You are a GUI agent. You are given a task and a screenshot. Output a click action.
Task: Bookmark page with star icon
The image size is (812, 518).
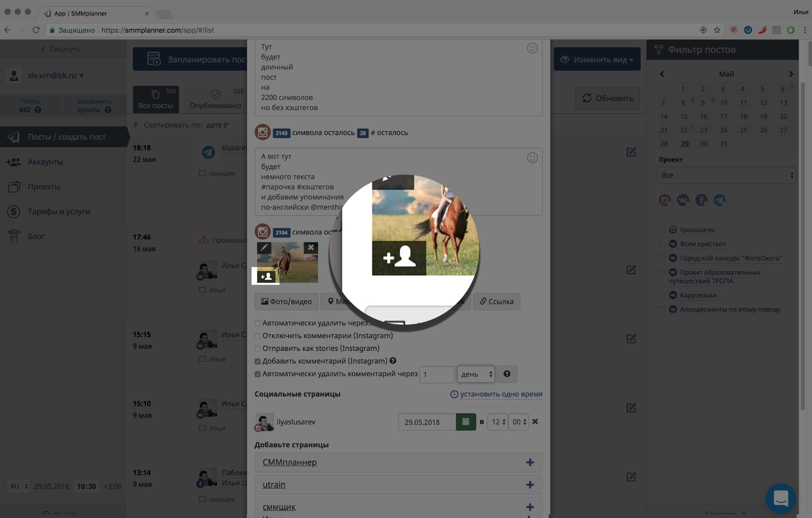pos(717,30)
